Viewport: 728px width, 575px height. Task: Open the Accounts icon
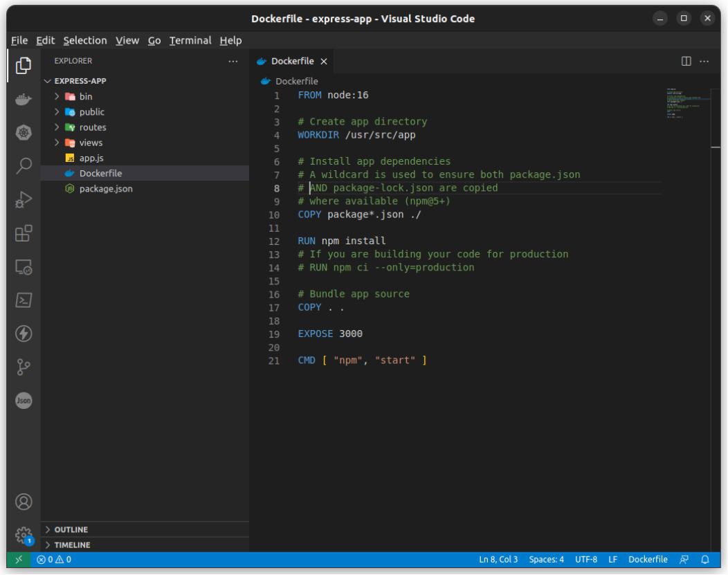[24, 501]
